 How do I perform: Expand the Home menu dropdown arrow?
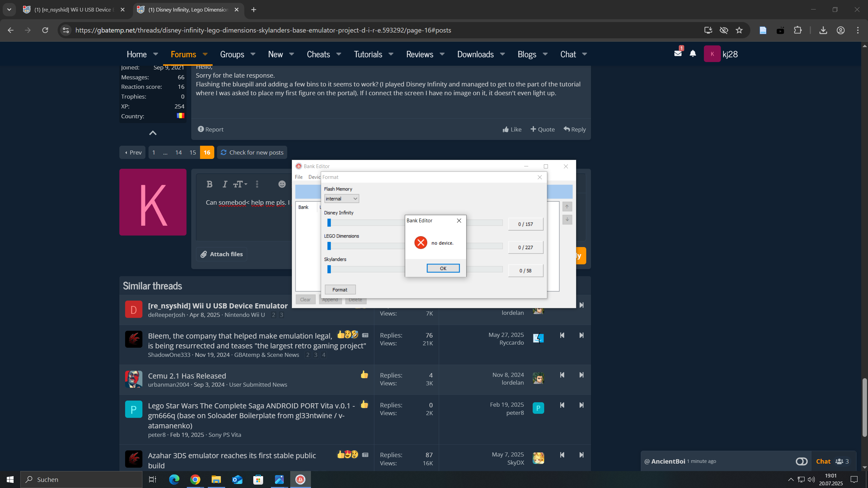point(156,54)
